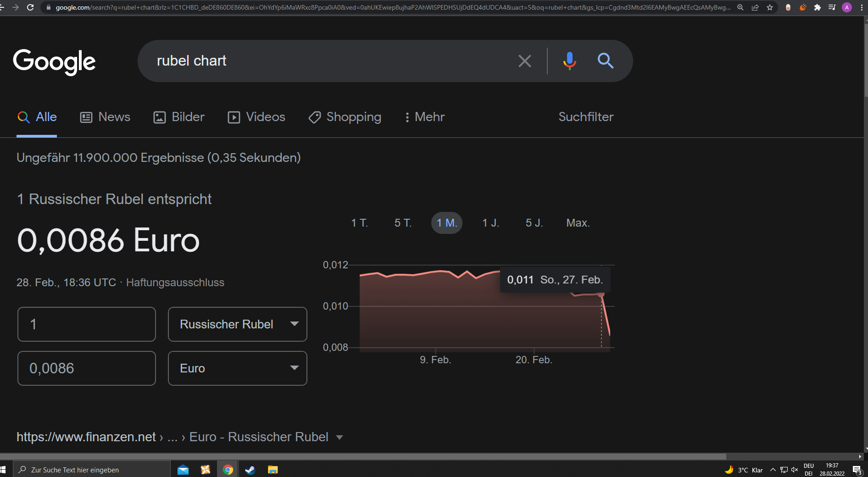Screen dimensions: 868x477
Task: Select the 5 T. chart range
Action: point(403,223)
